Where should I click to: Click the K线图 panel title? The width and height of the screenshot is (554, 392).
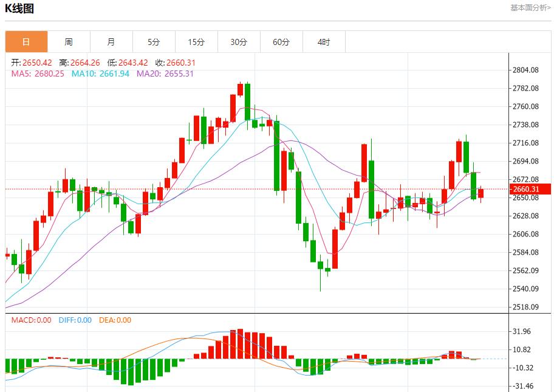20,9
